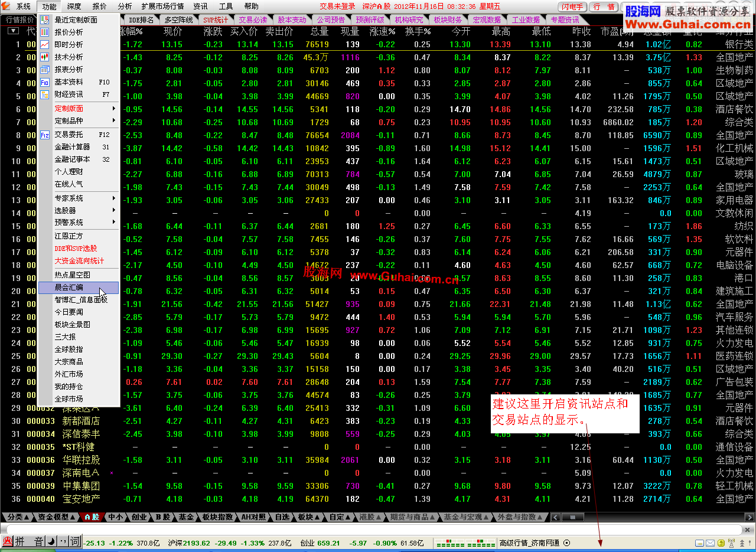
Task: Click the IME 词 icon
Action: click(x=75, y=541)
